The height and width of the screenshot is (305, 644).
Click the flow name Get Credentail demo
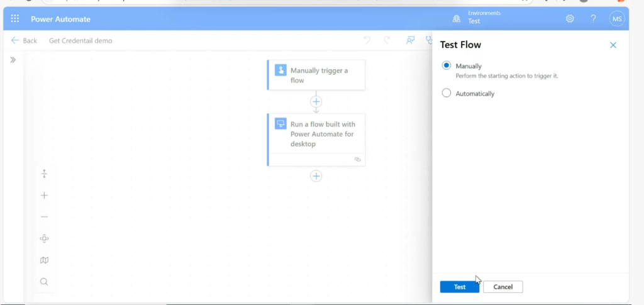tap(80, 41)
